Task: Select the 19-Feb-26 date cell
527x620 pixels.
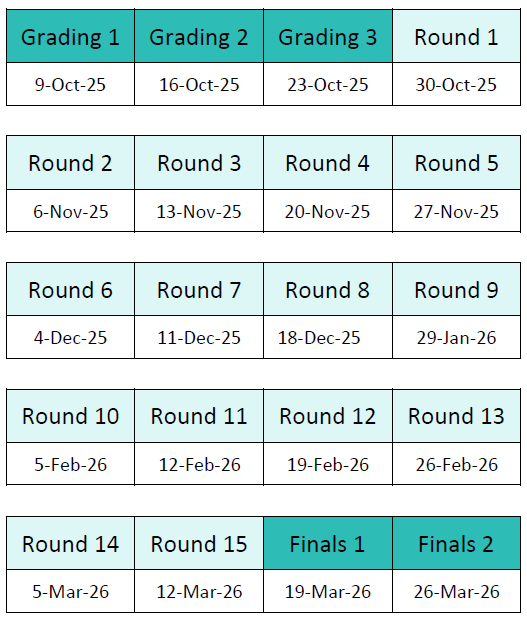Action: 328,464
